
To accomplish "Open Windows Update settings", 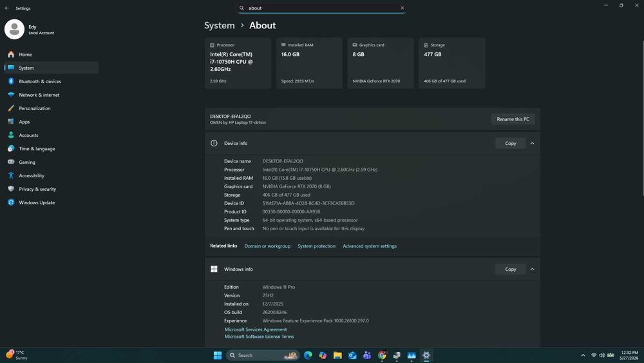I will (52, 202).
